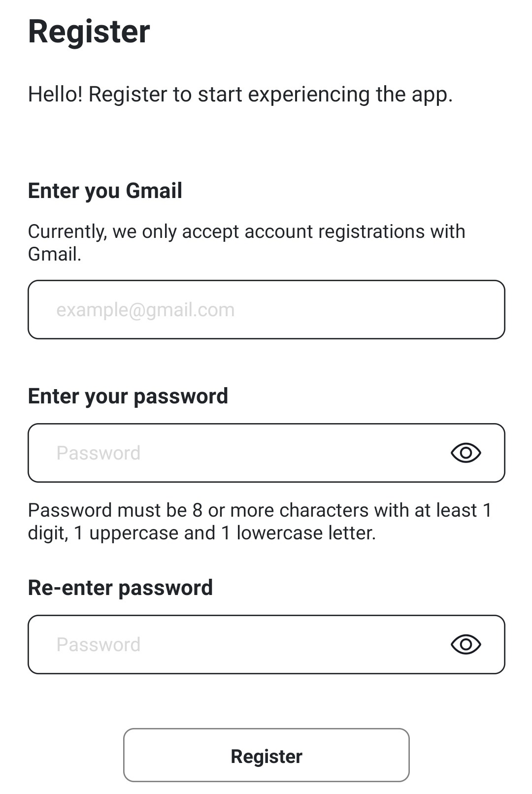
Task: Tap the 'Currently, we only accept' notice text
Action: click(246, 232)
